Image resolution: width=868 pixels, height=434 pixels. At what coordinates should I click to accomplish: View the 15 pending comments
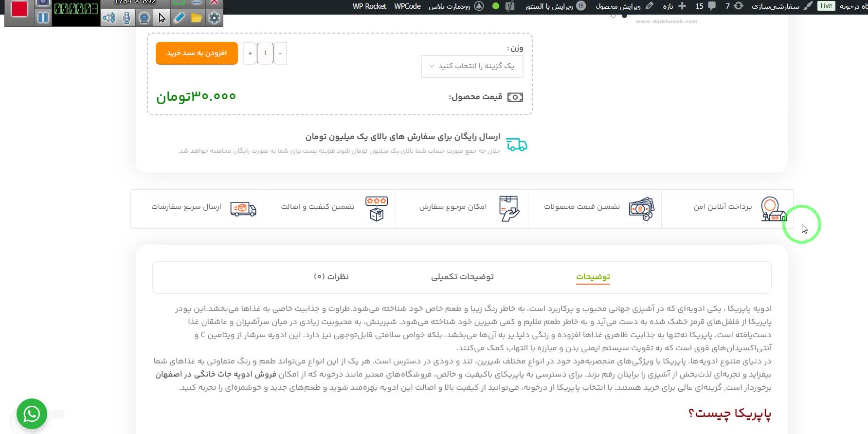[705, 6]
